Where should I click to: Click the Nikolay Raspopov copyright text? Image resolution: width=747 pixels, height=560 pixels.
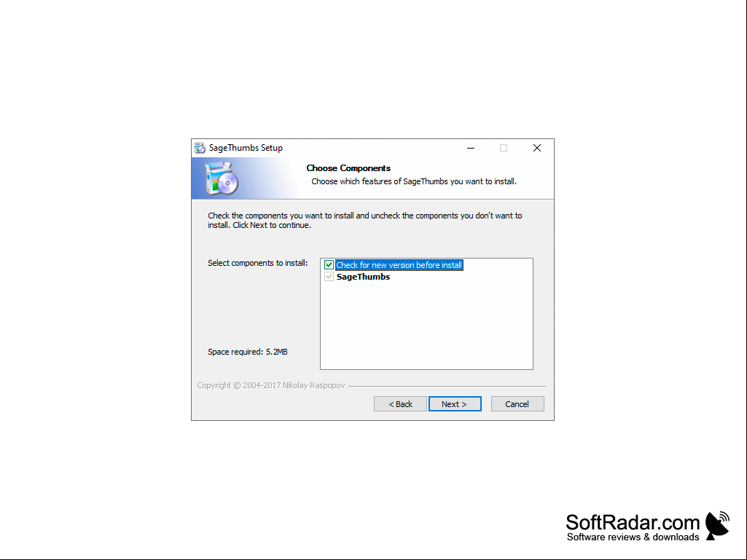click(270, 385)
